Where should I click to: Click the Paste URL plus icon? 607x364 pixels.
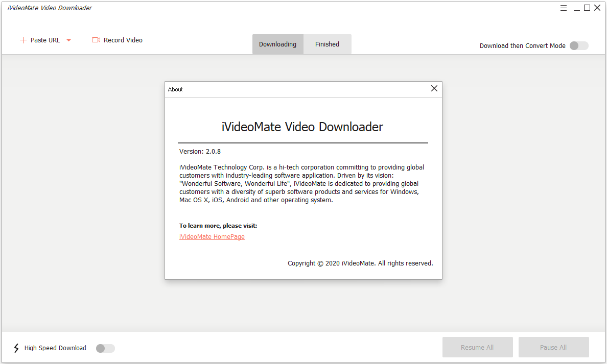pyautogui.click(x=23, y=40)
